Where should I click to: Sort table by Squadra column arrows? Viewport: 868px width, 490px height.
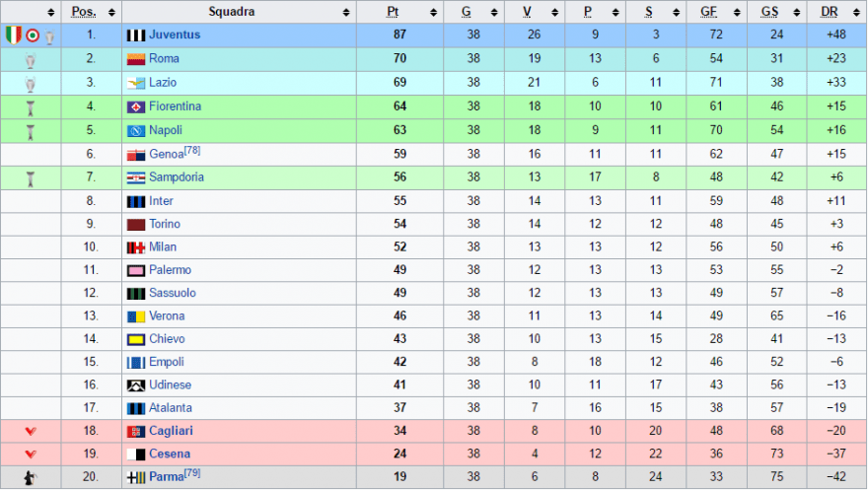pos(346,12)
